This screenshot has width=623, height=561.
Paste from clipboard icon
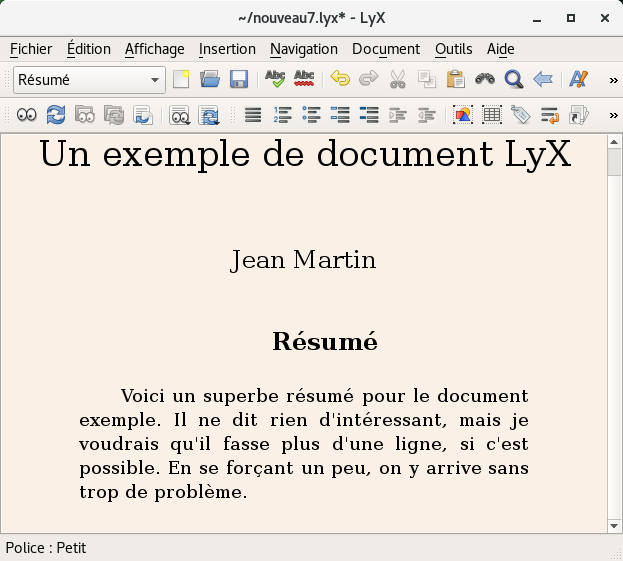(x=456, y=79)
